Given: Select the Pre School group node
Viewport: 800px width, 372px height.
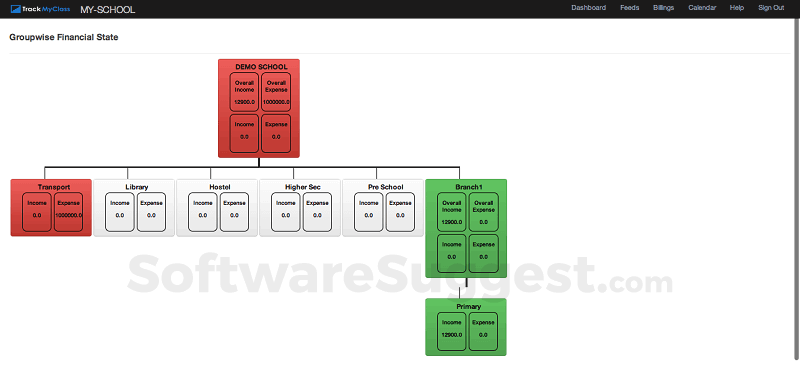Looking at the screenshot, I should click(x=383, y=208).
